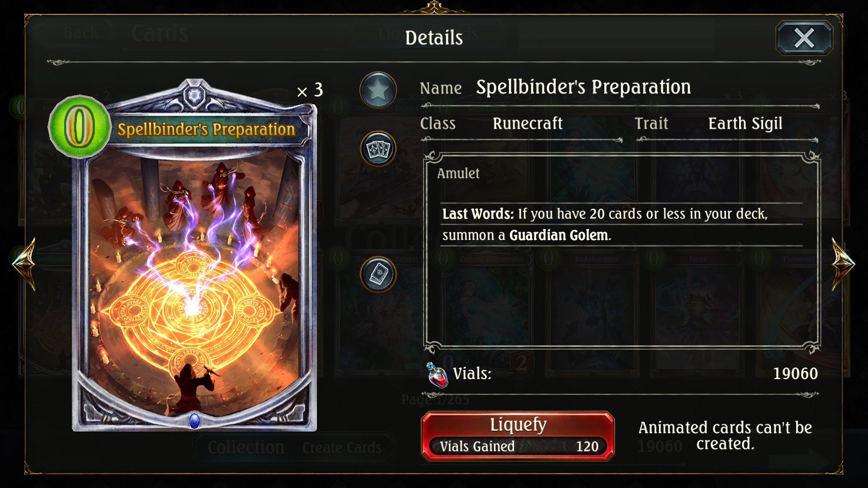Click the card flavor text icon
This screenshot has height=488, width=868.
(378, 275)
